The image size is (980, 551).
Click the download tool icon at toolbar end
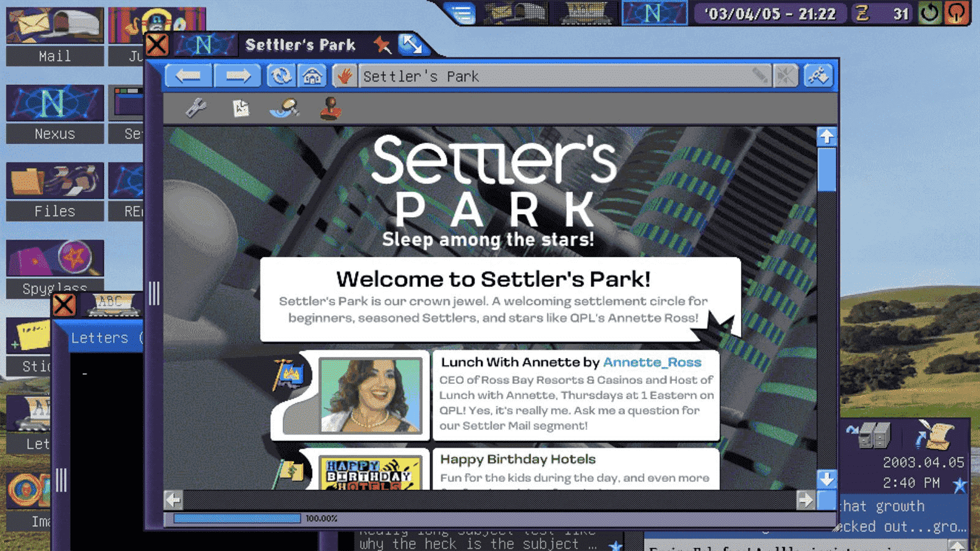click(818, 76)
